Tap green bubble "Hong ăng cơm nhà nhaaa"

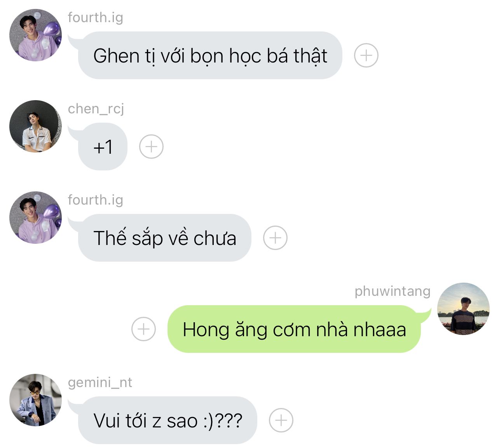tap(294, 329)
